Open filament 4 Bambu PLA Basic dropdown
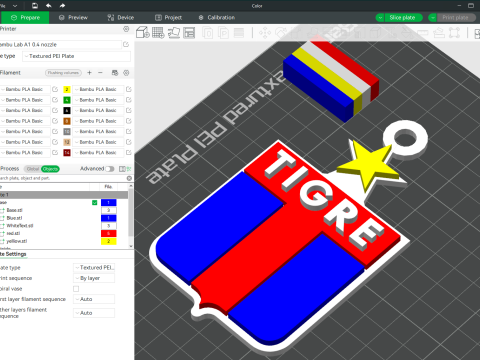The width and height of the screenshot is (480, 360). tap(98, 100)
